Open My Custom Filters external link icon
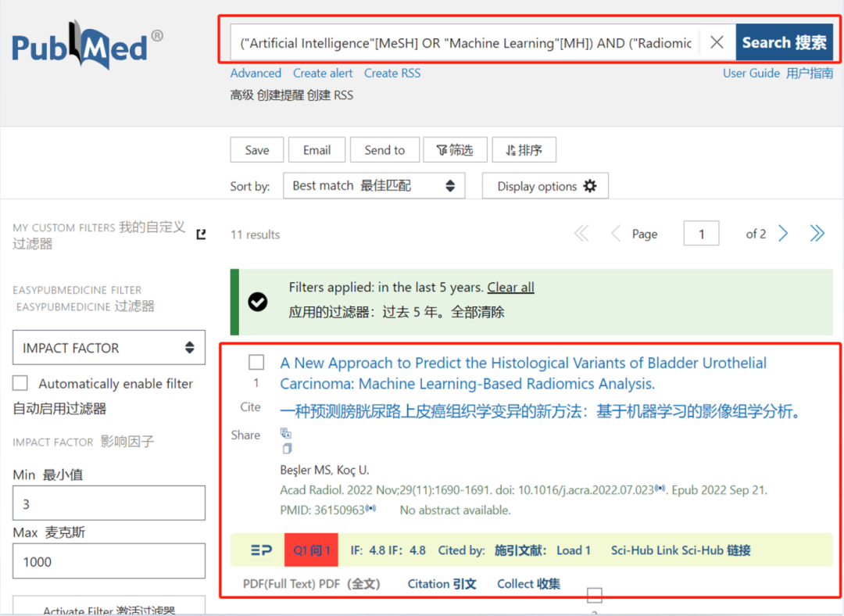Viewport: 844px width, 616px height. [x=202, y=235]
